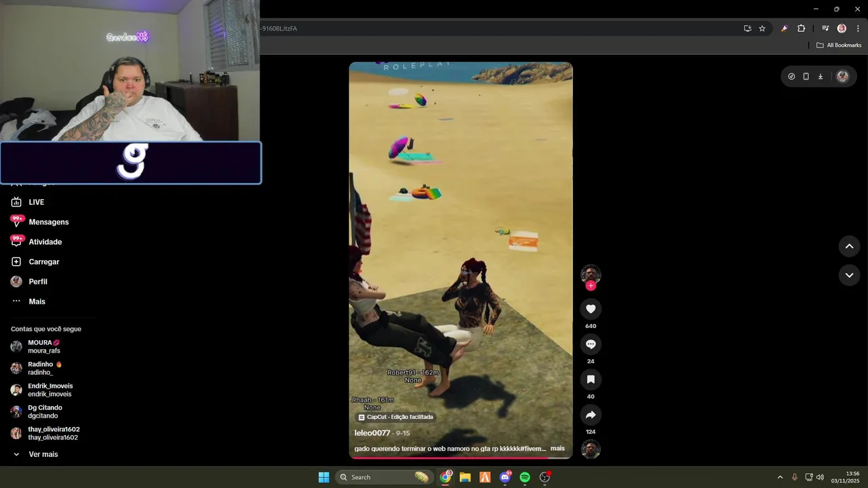
Task: Open the creator's avatar beside the video
Action: click(591, 274)
